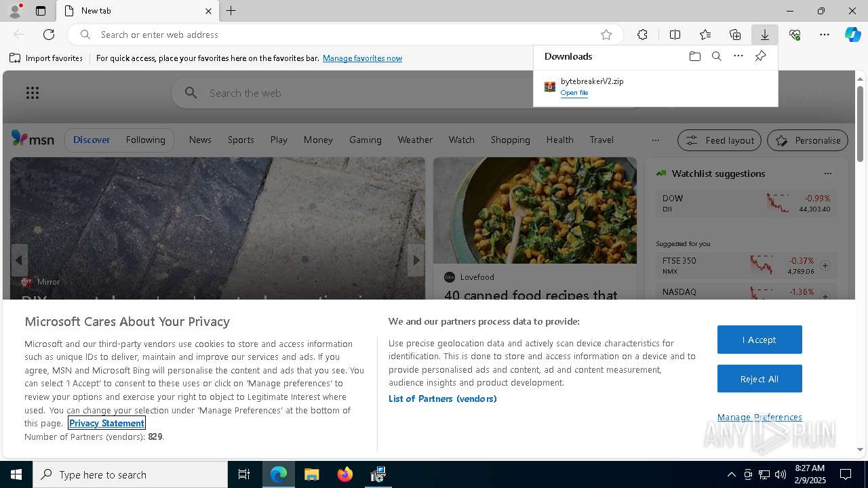Open the Money category
This screenshot has width=868, height=488.
coord(318,140)
